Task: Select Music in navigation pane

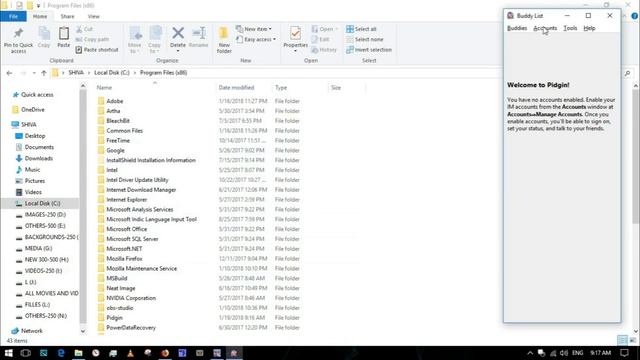Action: tap(32, 169)
